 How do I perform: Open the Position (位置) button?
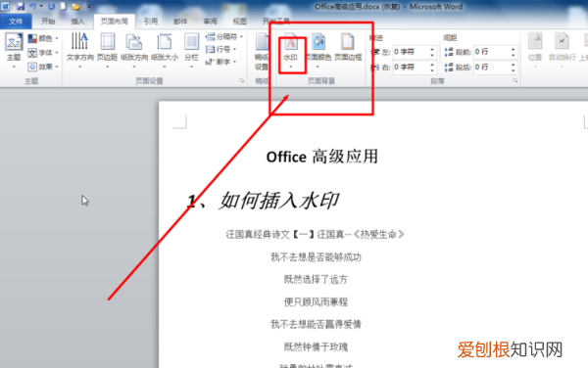click(x=535, y=51)
